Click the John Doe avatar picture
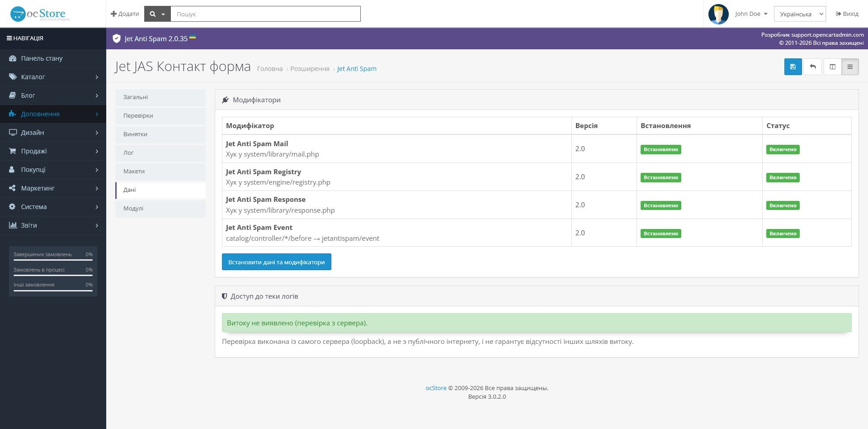Screen dimensions: 868x429 (x=718, y=14)
